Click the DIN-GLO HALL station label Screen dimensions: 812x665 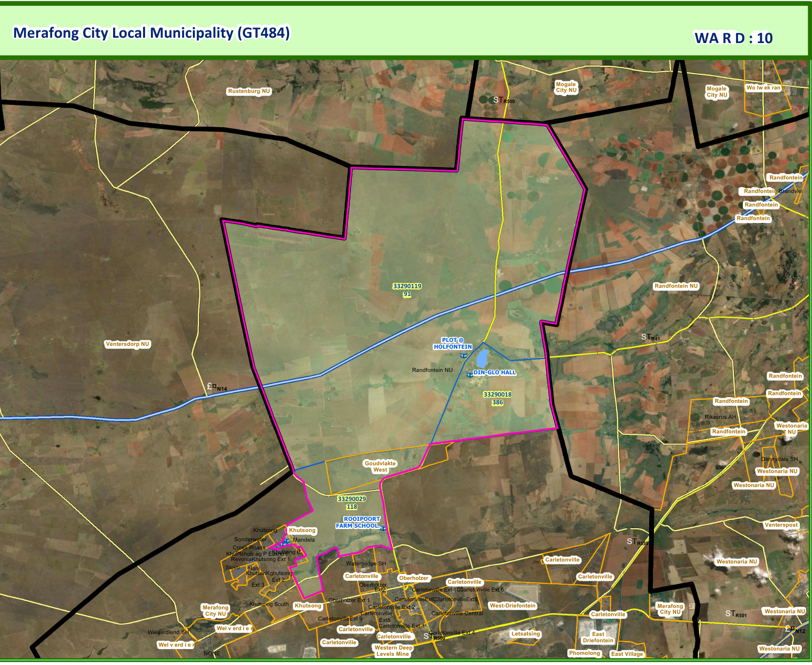point(494,372)
